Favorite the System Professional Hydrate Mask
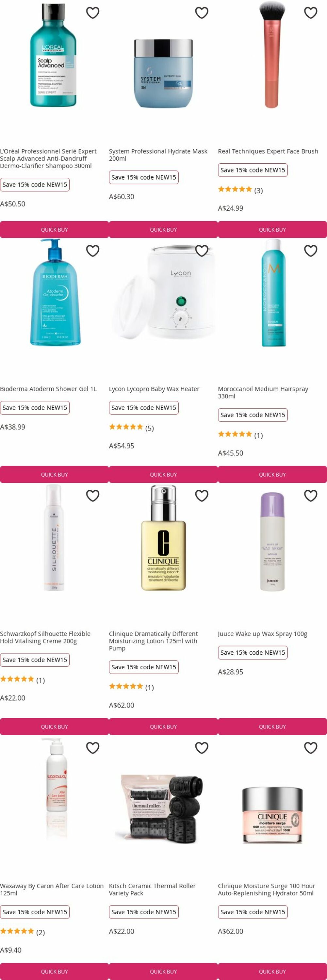 (x=202, y=13)
